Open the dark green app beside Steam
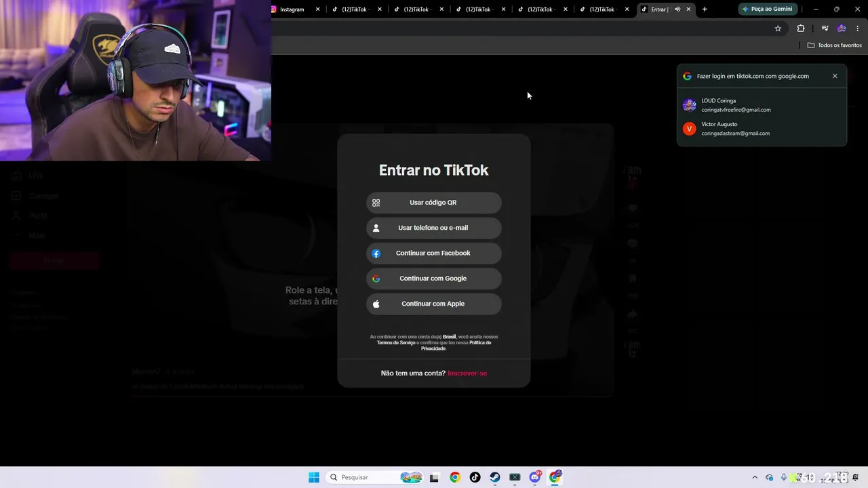Screen dimensions: 868x488 (x=515, y=477)
